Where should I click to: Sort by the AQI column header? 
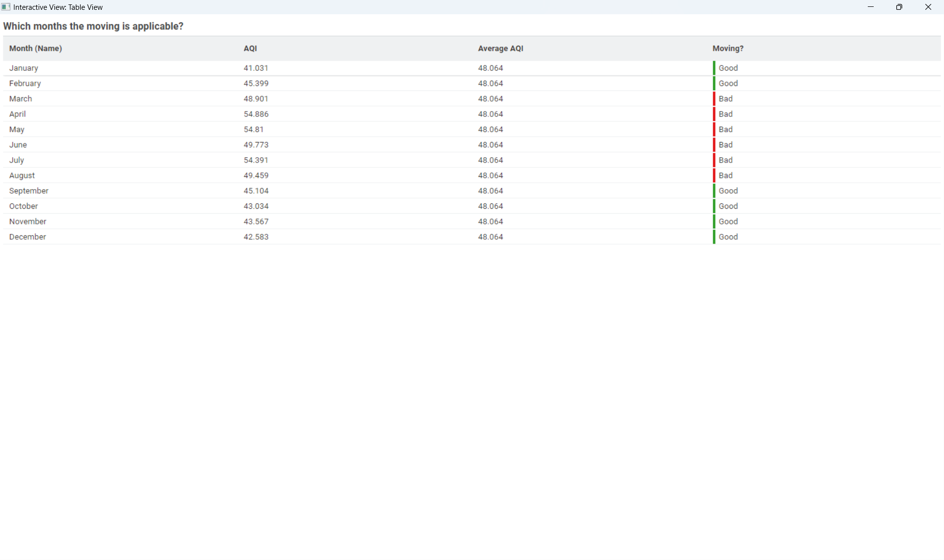click(x=250, y=49)
